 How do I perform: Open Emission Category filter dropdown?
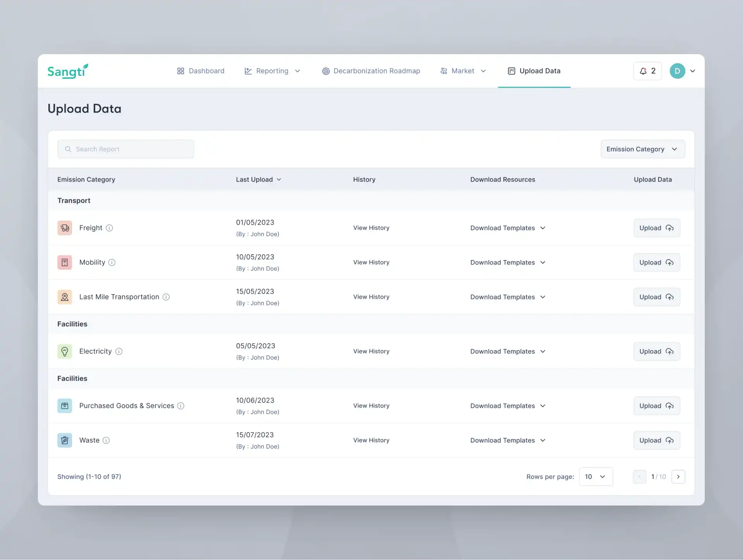click(x=643, y=149)
